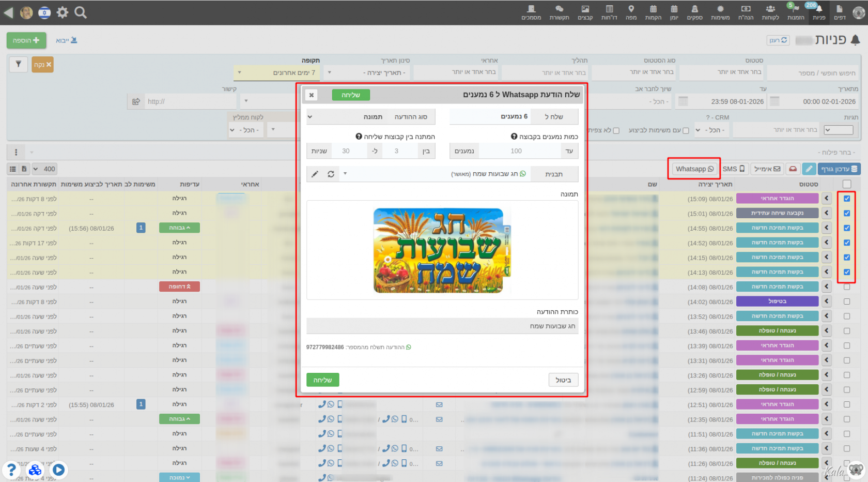Open the לקוחות section from the top bar
868x482 pixels.
(770, 12)
